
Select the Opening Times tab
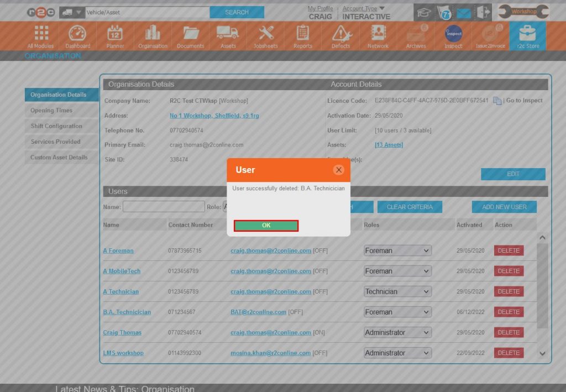51,111
